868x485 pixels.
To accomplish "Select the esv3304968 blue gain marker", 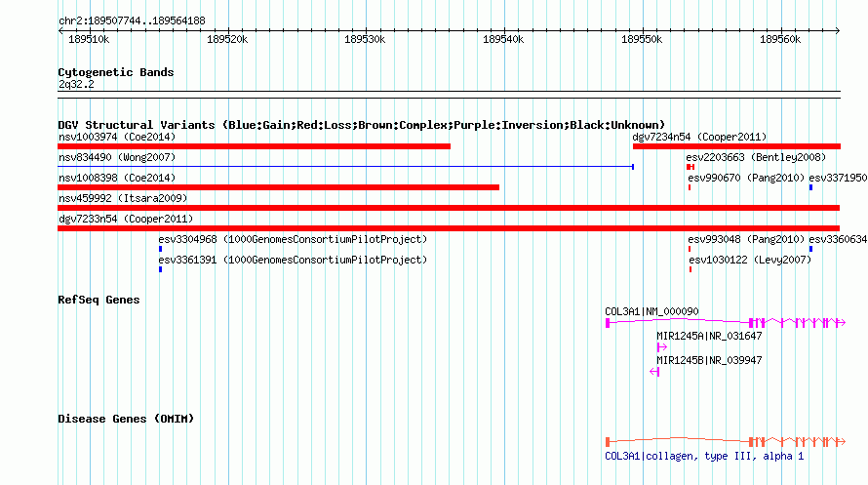I will [x=161, y=249].
